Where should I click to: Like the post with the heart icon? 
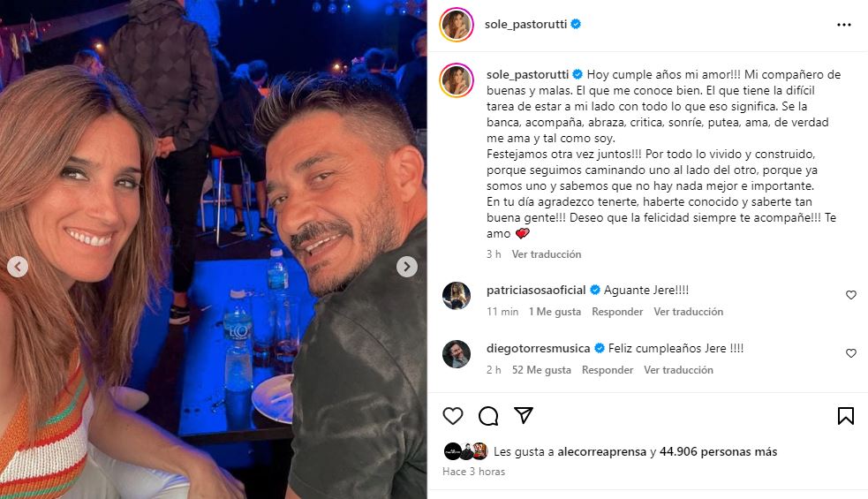453,416
